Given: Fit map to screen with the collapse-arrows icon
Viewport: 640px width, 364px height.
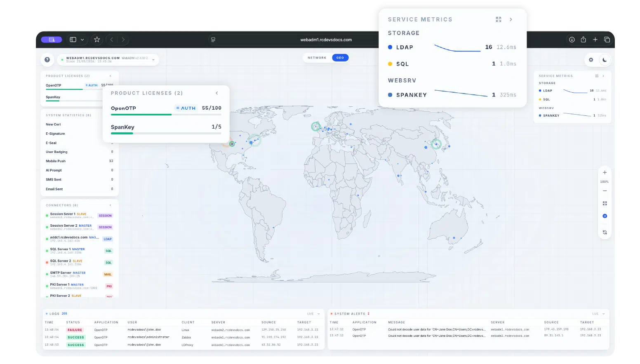Looking at the screenshot, I should click(x=605, y=203).
